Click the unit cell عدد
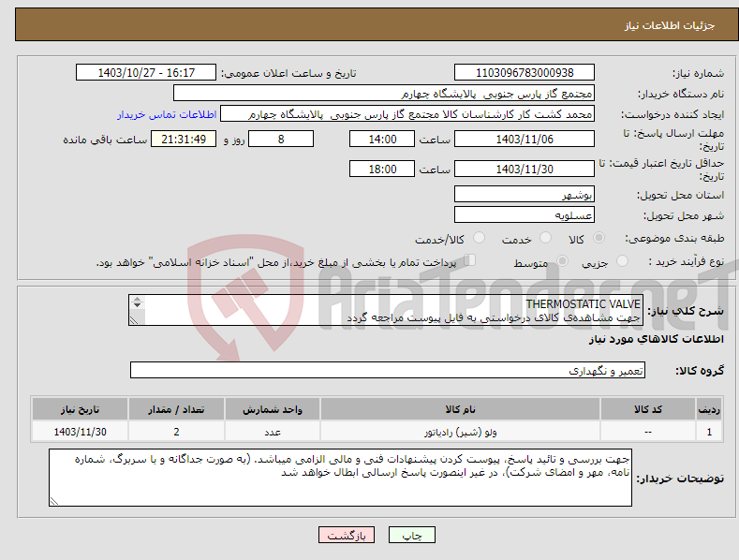The width and height of the screenshot is (739, 560). [x=273, y=433]
